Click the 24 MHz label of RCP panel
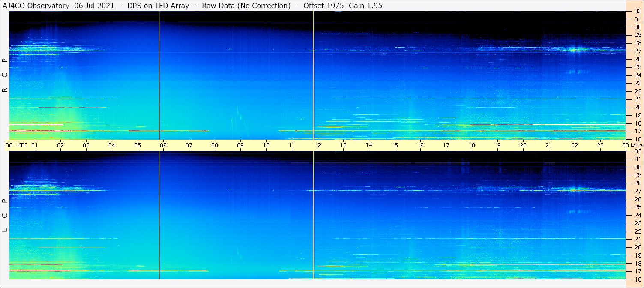Screen dimensions: 644x288 tap(637, 75)
